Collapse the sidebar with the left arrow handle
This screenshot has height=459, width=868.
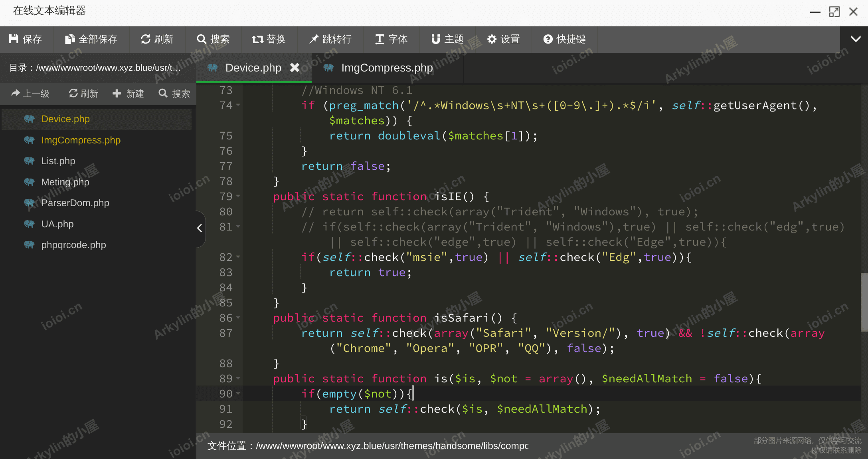(200, 228)
